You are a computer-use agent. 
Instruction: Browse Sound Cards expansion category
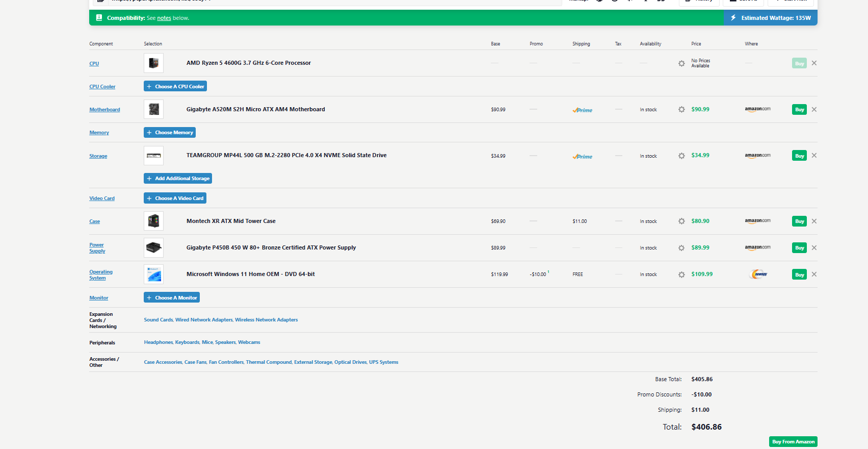159,320
